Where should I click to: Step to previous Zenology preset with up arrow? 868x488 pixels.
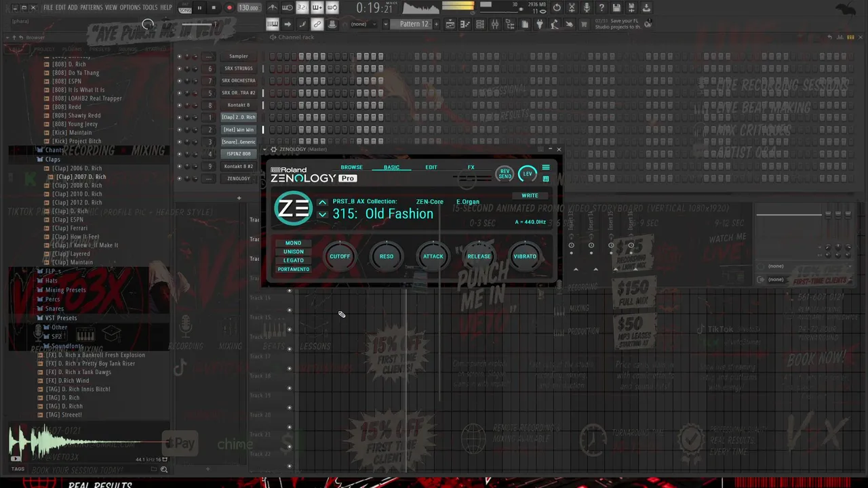point(323,203)
